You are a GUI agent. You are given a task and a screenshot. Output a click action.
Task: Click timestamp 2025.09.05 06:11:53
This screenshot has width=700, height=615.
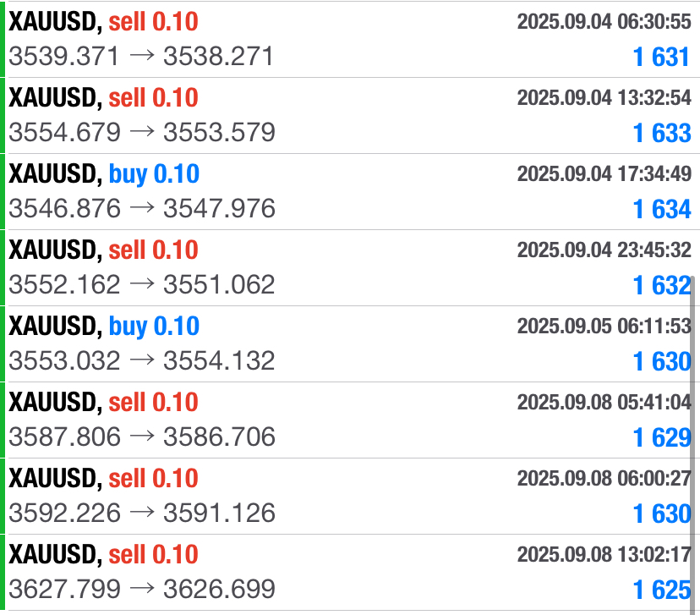coord(604,326)
